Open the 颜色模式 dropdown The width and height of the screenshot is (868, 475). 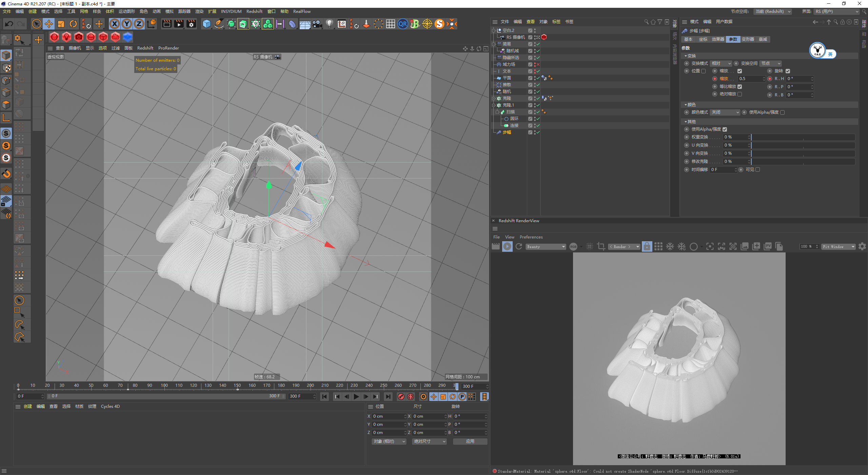point(725,112)
